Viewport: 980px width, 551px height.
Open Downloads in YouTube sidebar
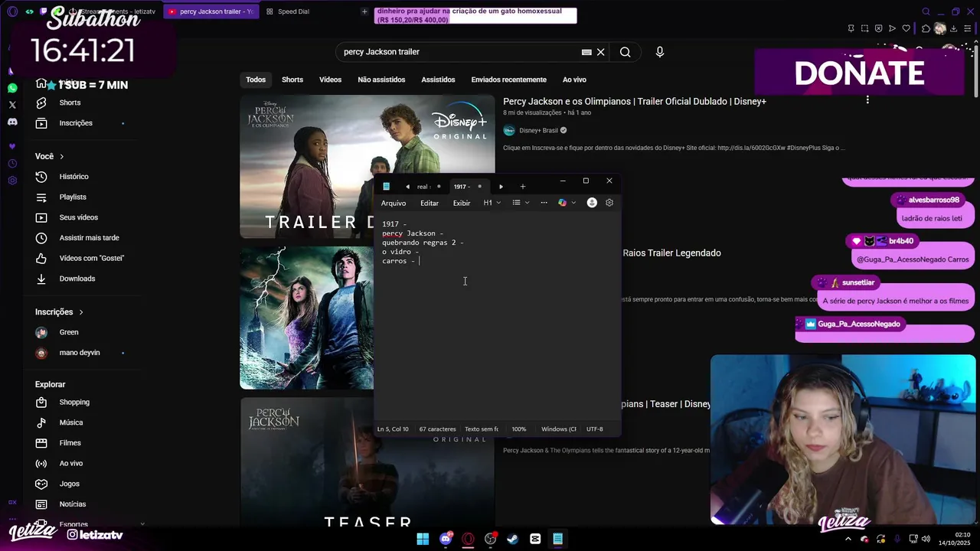(77, 279)
